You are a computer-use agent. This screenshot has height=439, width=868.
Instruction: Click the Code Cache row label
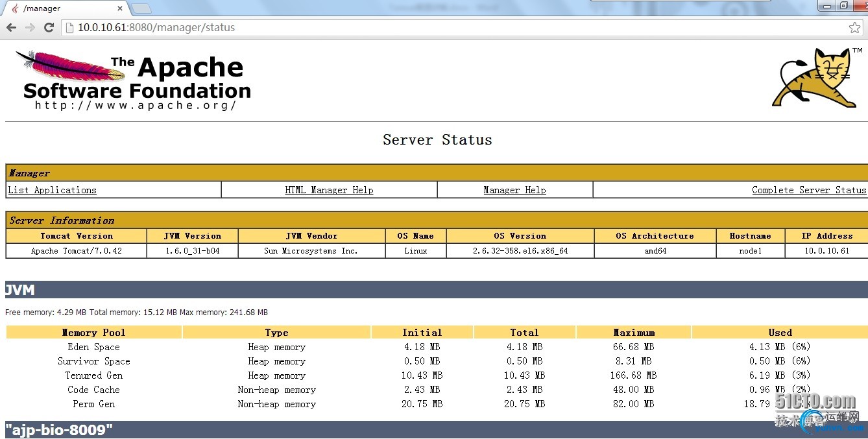tap(94, 390)
